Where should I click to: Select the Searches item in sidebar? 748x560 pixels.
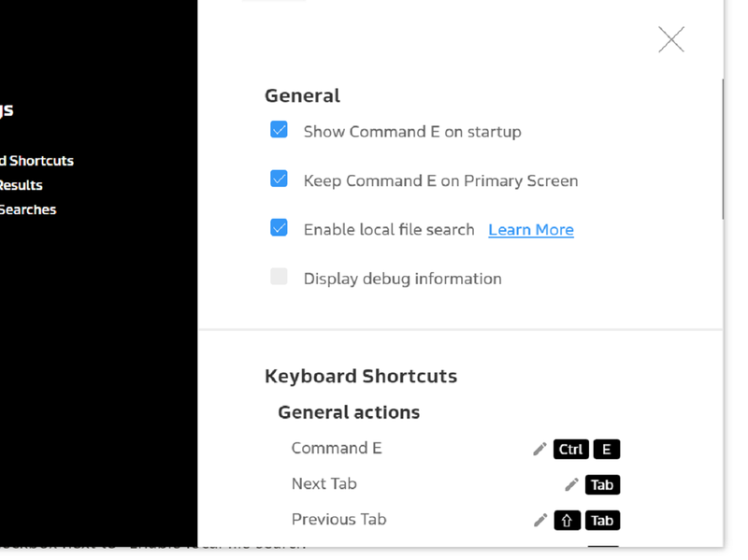[28, 209]
